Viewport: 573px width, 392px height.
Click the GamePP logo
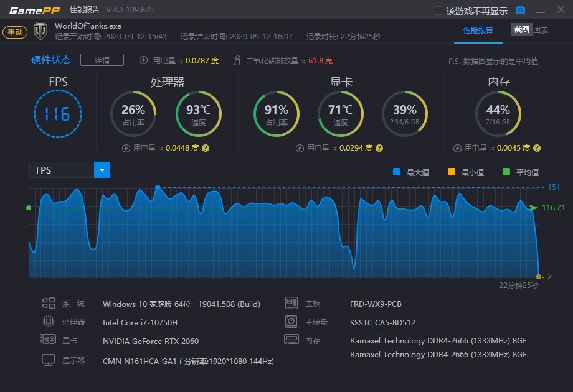pyautogui.click(x=34, y=11)
